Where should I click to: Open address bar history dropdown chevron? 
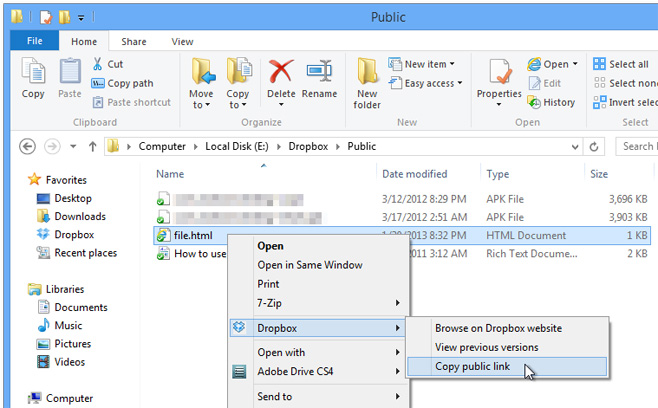click(x=575, y=147)
